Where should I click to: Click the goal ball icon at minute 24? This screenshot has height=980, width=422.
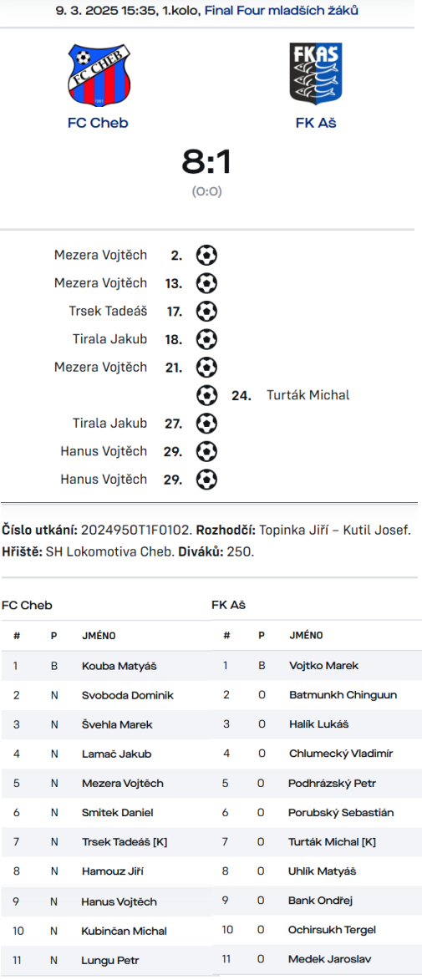206,395
